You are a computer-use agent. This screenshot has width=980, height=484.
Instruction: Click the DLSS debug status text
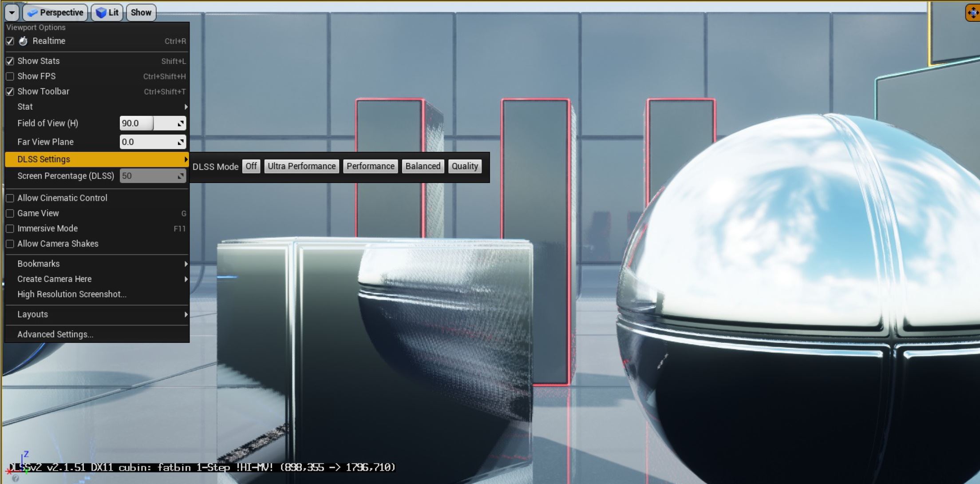coord(202,468)
